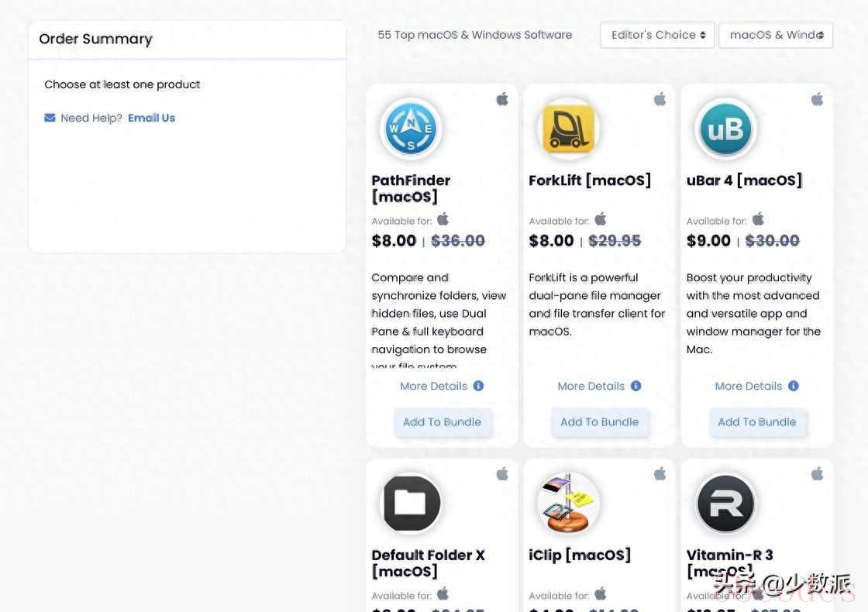Screen dimensions: 868x612
Task: Add ForkLift to the bundle
Action: [x=599, y=422]
